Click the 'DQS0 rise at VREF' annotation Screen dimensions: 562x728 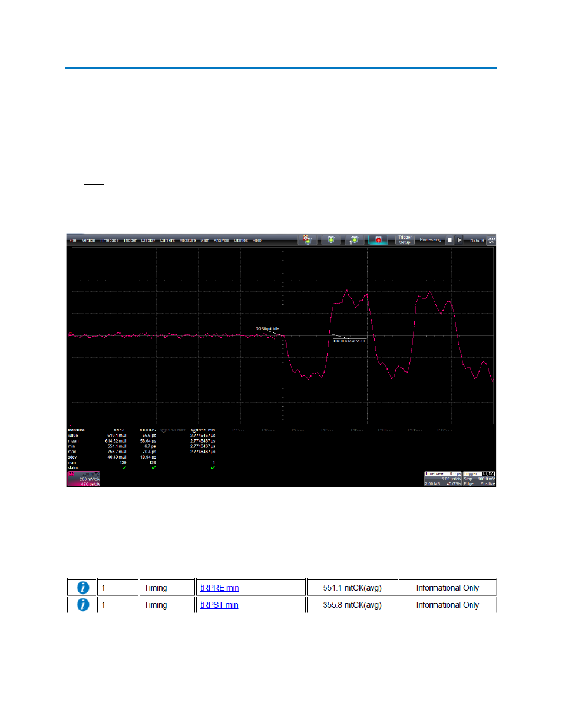pos(350,341)
